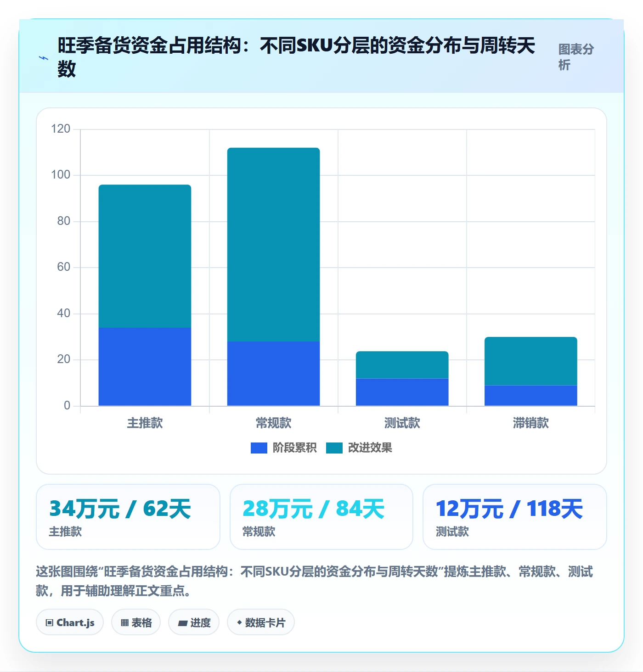The height and width of the screenshot is (672, 643).
Task: Click the blue 阶段累积 bar segment for 测试款
Action: click(402, 392)
